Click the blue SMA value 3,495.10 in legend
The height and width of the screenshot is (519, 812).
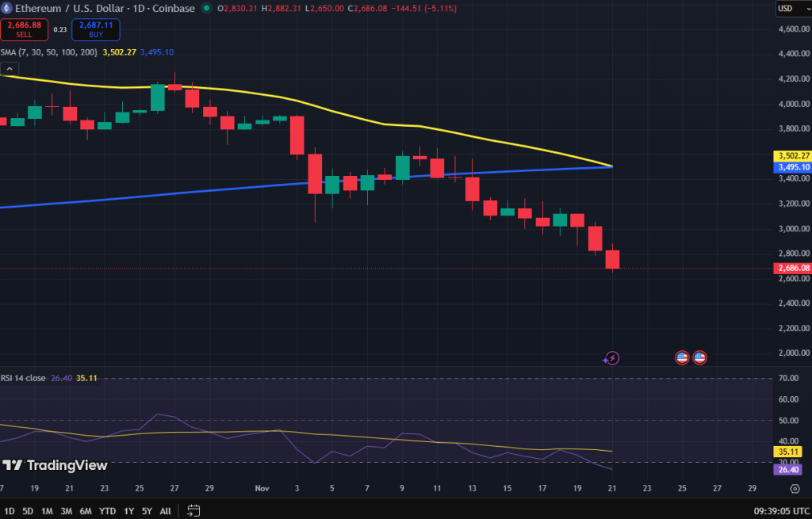[x=157, y=52]
